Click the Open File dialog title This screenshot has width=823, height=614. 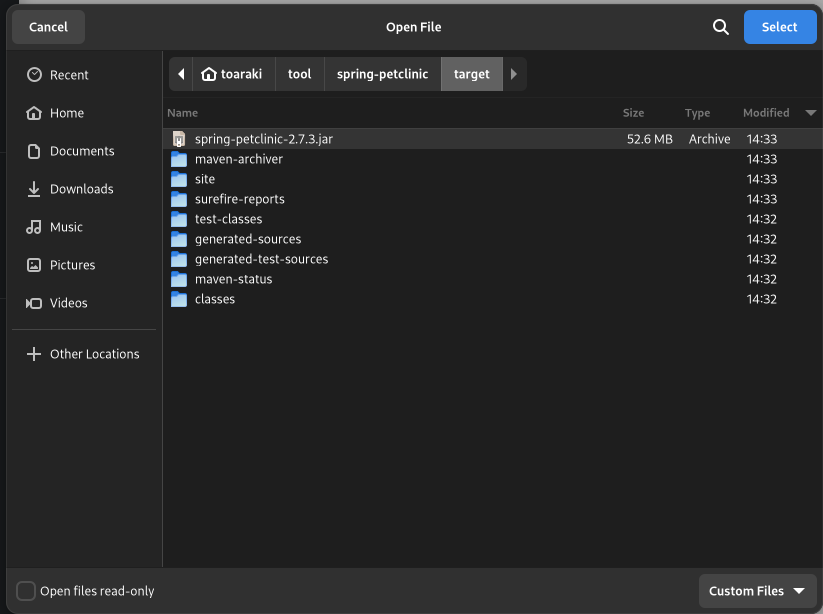click(414, 27)
